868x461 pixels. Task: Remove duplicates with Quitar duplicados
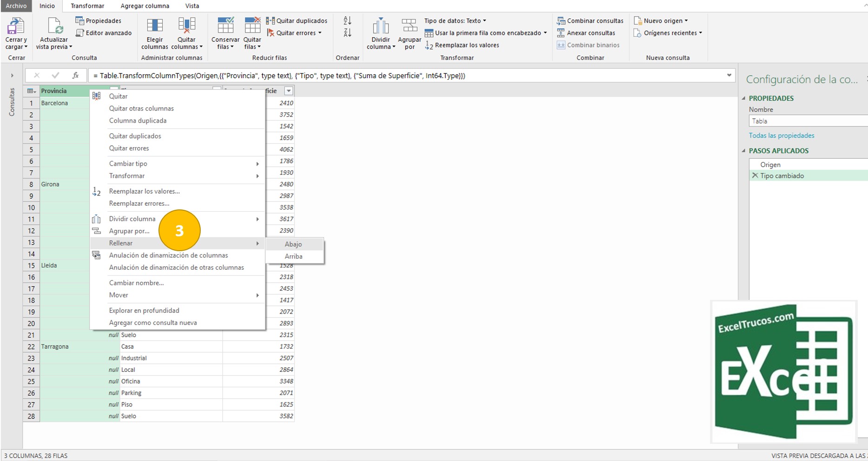298,20
